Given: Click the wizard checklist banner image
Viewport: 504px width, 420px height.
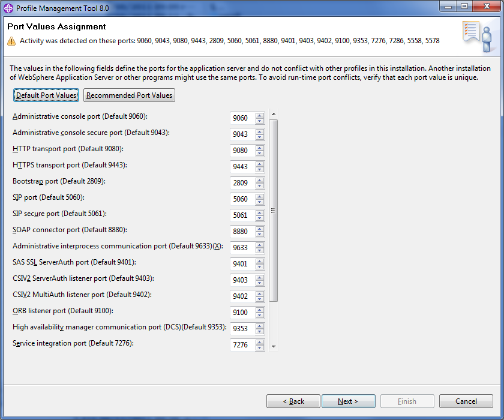Looking at the screenshot, I should coord(478,37).
